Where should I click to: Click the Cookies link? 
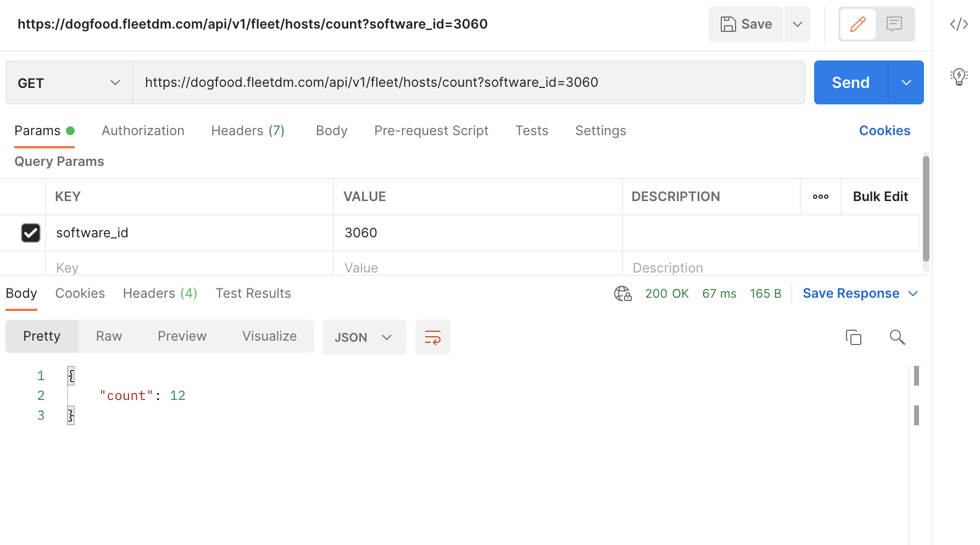coord(884,131)
